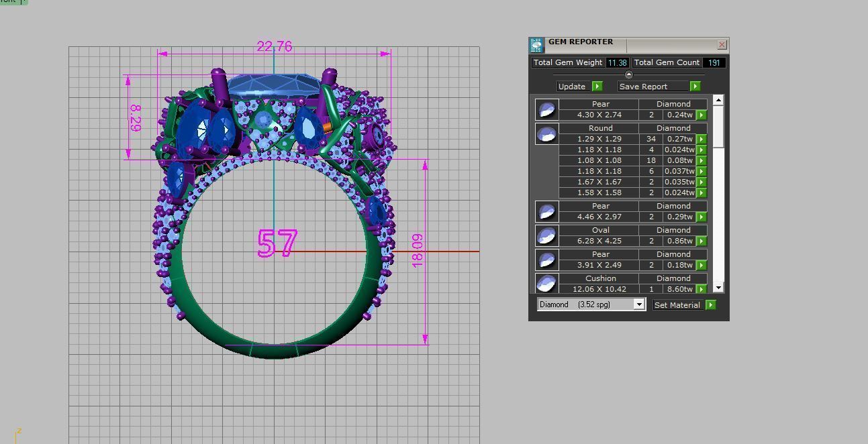Click the Save Report button
Screen dimensions: 868x444
(x=653, y=87)
